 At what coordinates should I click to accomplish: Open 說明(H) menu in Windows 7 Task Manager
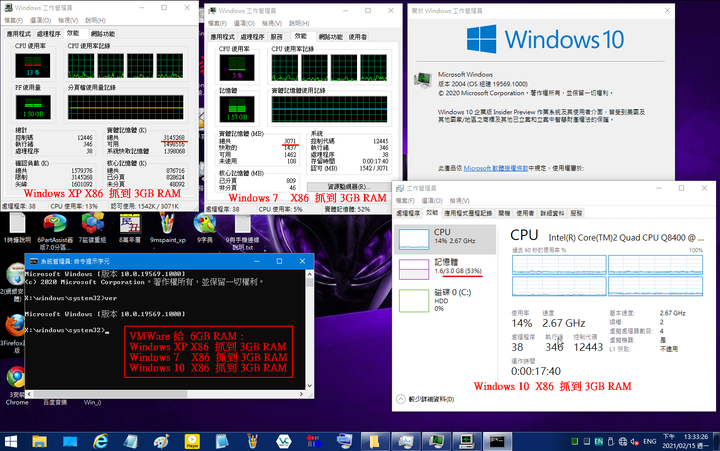point(299,23)
